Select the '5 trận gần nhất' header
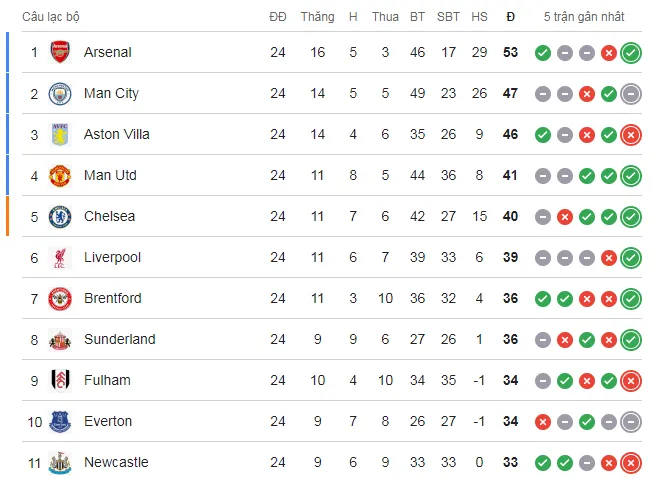This screenshot has width=667, height=478. click(584, 17)
